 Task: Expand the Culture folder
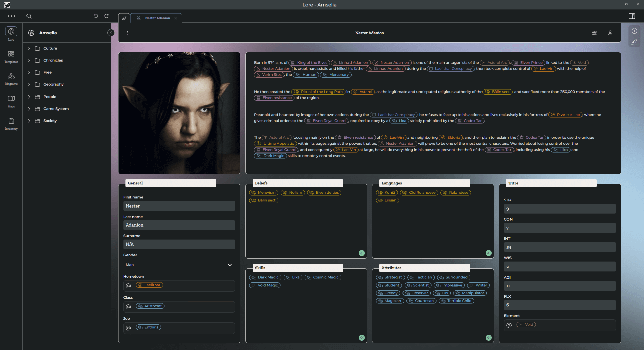29,48
